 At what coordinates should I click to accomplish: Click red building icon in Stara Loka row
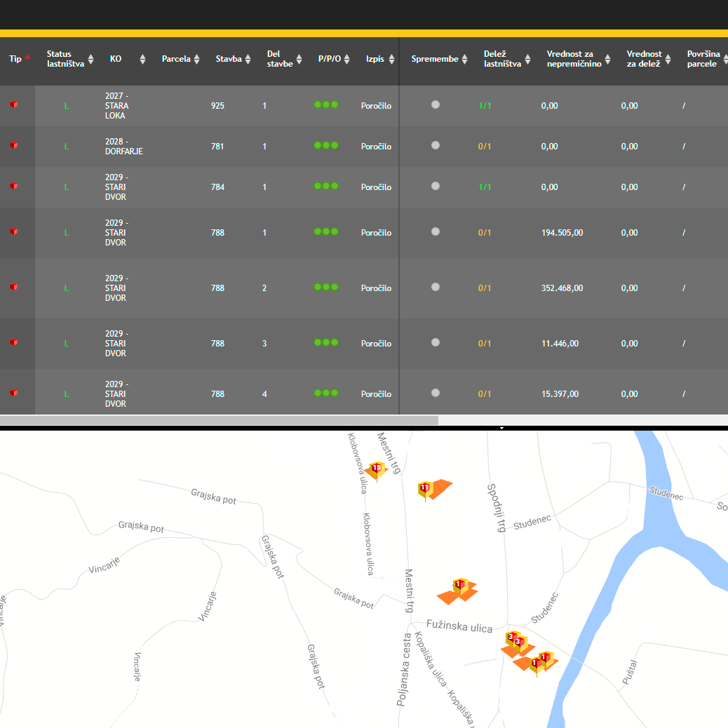(13, 105)
